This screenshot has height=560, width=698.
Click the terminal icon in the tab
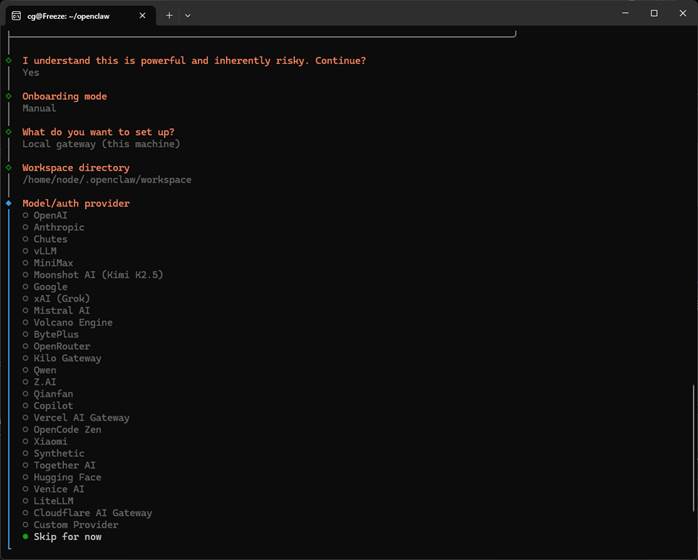click(17, 16)
